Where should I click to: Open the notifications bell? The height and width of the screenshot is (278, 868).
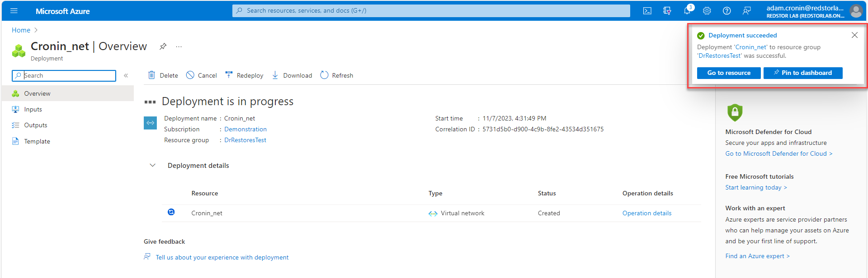pyautogui.click(x=687, y=11)
